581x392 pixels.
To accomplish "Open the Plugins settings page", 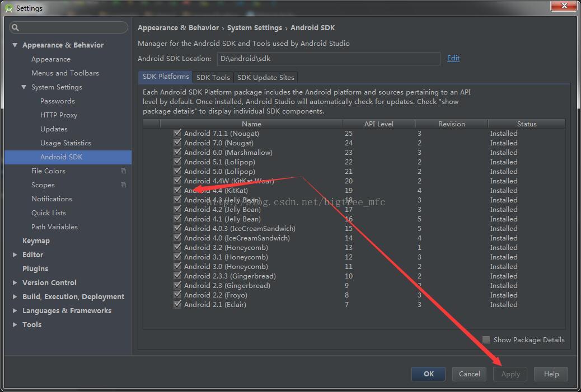I will coord(35,269).
